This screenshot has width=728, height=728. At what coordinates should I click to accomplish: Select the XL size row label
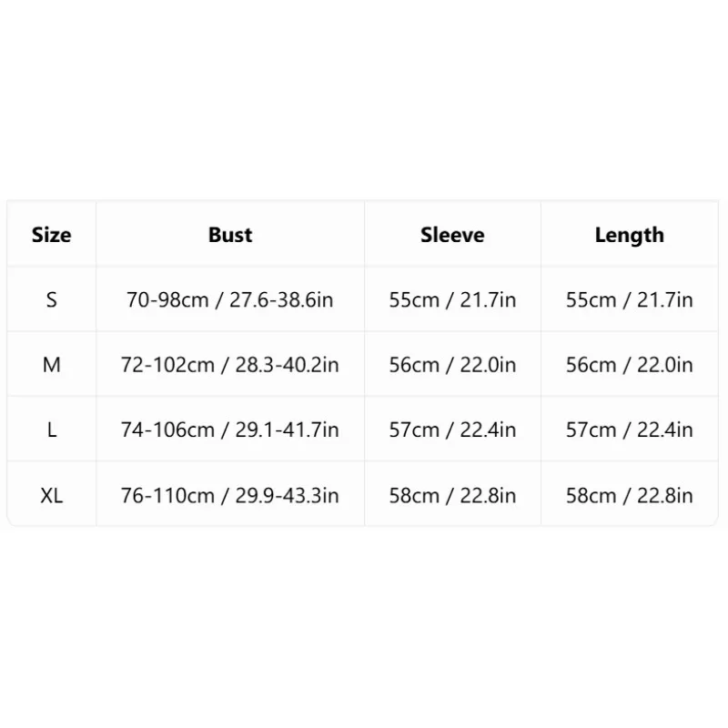(x=52, y=496)
